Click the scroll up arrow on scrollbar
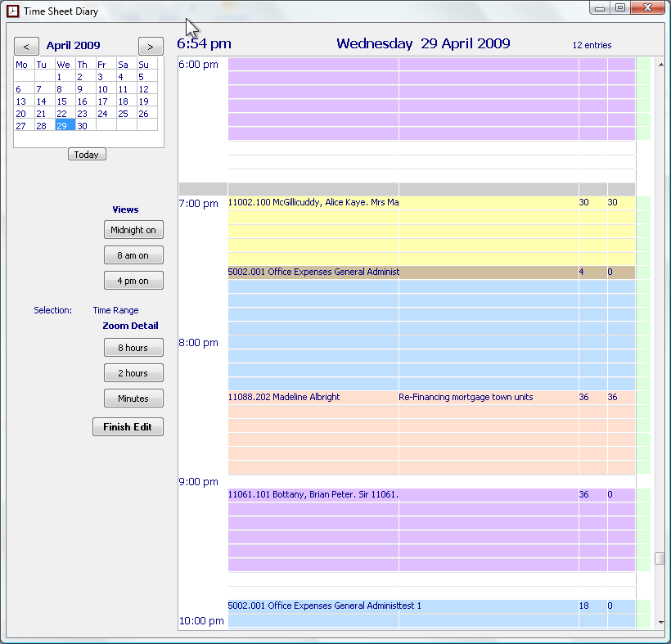Image resolution: width=671 pixels, height=644 pixels. click(x=660, y=62)
